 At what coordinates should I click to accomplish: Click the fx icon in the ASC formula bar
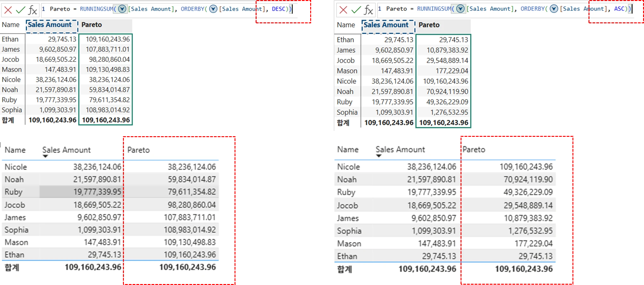tap(368, 10)
